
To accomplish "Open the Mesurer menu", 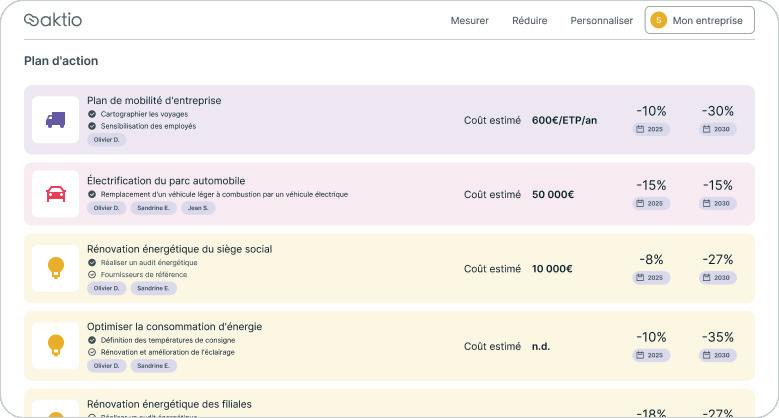I will (x=470, y=20).
